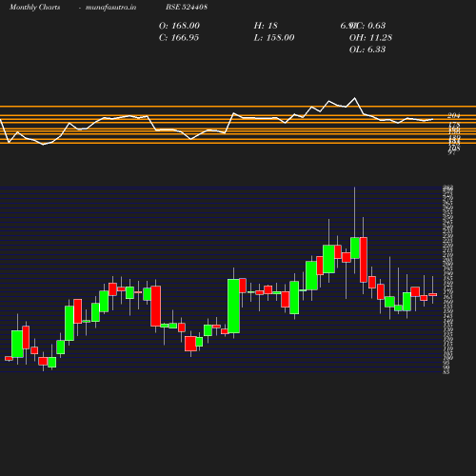The height and width of the screenshot is (476, 476).
Task: Click the '204' axis label beside the line chart
Action: pyautogui.click(x=454, y=115)
